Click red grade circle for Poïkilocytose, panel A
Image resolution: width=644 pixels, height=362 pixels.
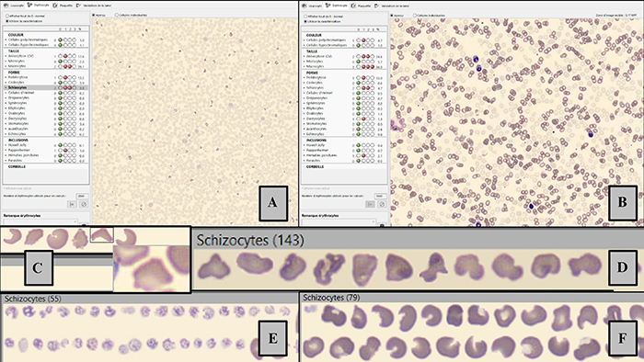click(x=65, y=77)
